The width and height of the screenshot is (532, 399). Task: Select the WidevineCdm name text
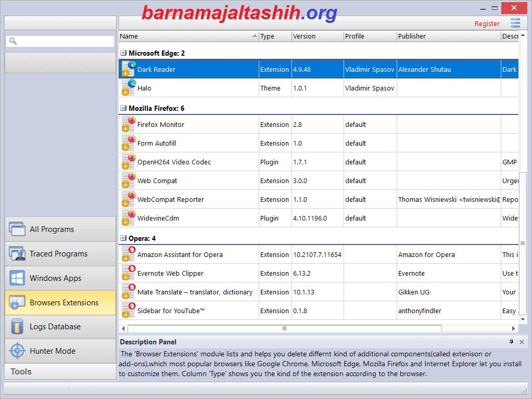[x=158, y=218]
